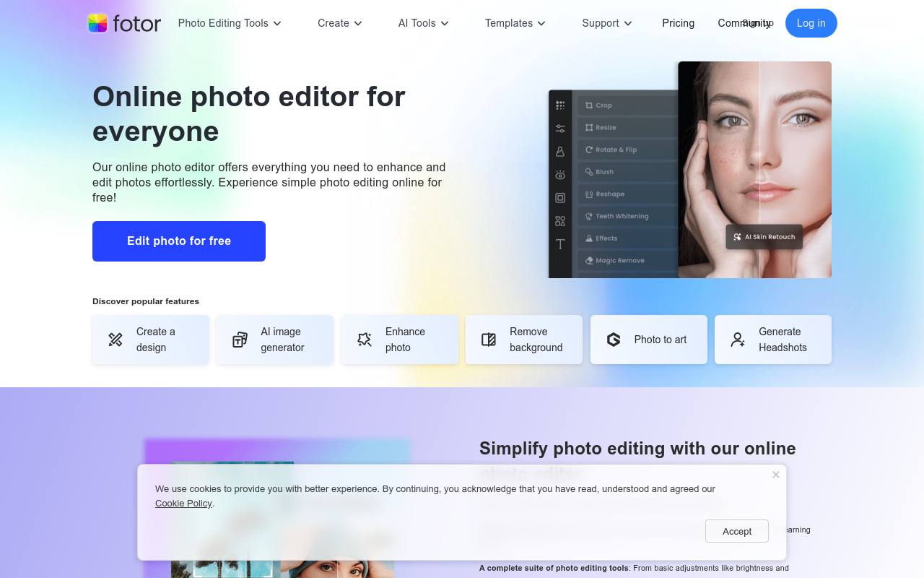The width and height of the screenshot is (924, 578).
Task: Open the Create a design feature card
Action: pos(151,340)
